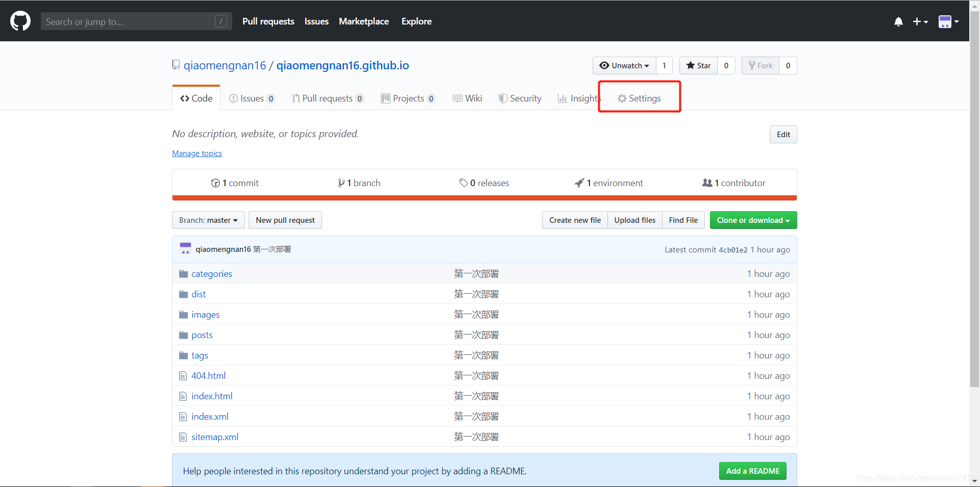Switch to the Code tab

197,98
